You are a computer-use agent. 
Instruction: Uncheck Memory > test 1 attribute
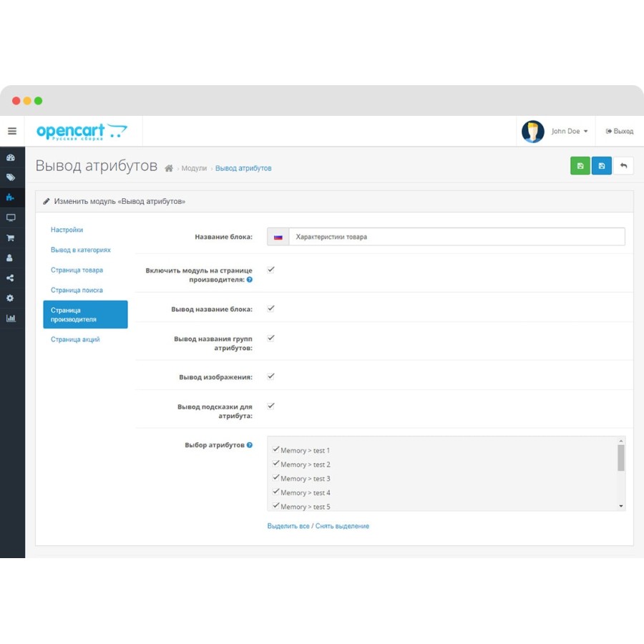276,449
